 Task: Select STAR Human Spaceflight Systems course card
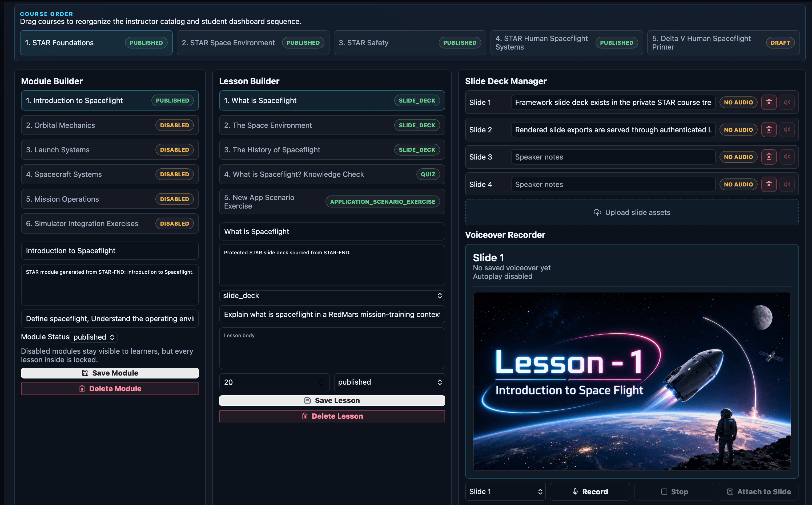(x=567, y=43)
